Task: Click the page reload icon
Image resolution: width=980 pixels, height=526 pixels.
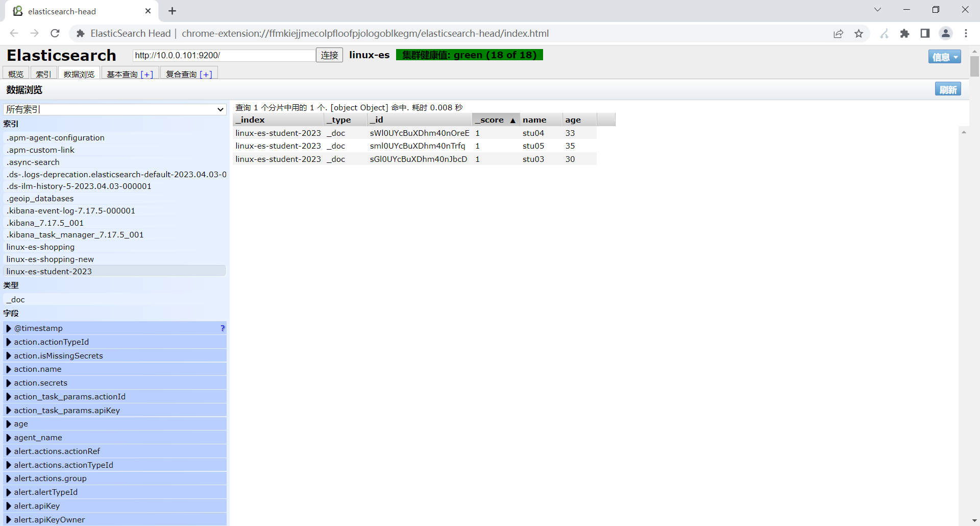Action: [55, 33]
